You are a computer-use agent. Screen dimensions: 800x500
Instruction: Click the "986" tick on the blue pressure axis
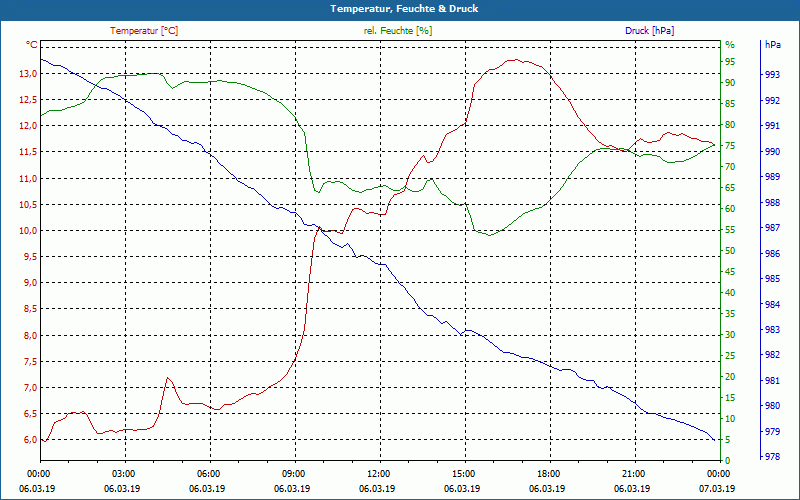(x=772, y=254)
